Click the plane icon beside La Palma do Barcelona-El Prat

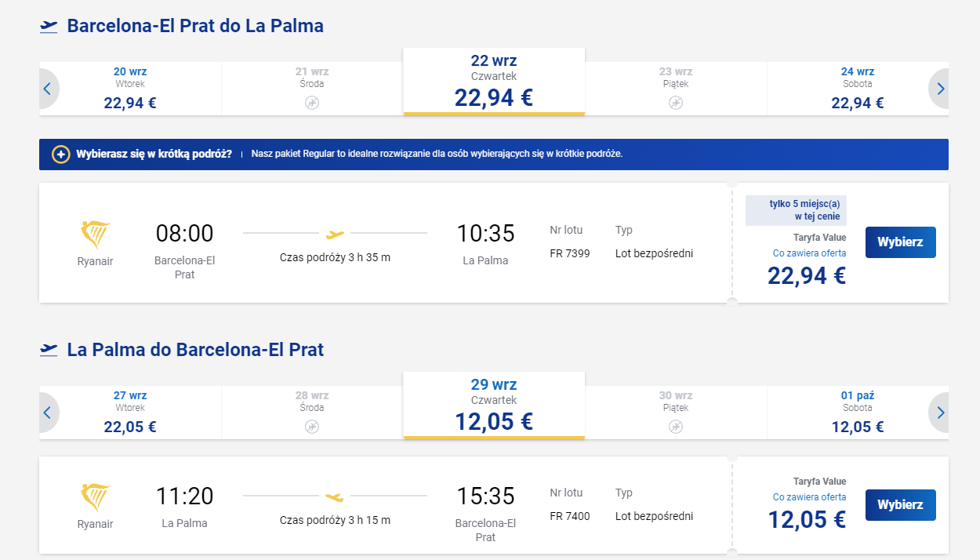coord(49,350)
